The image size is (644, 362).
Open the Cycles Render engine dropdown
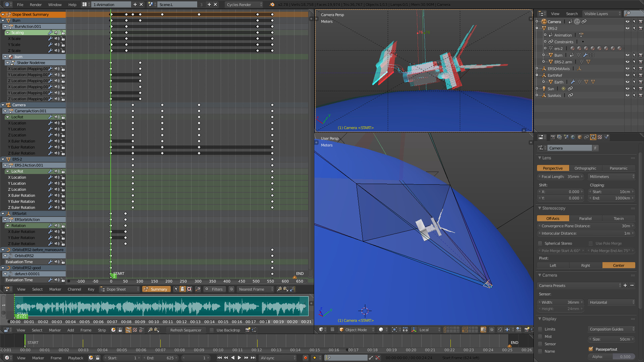pyautogui.click(x=244, y=5)
